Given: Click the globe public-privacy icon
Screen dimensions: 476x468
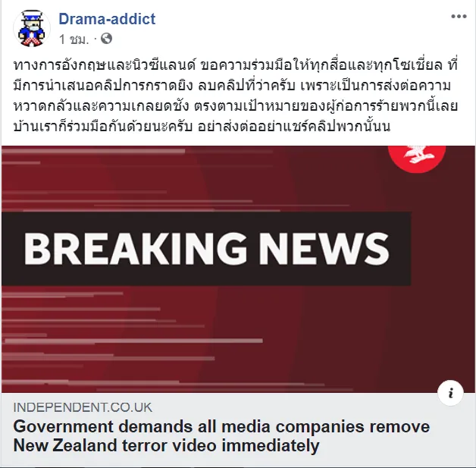Looking at the screenshot, I should [106, 39].
